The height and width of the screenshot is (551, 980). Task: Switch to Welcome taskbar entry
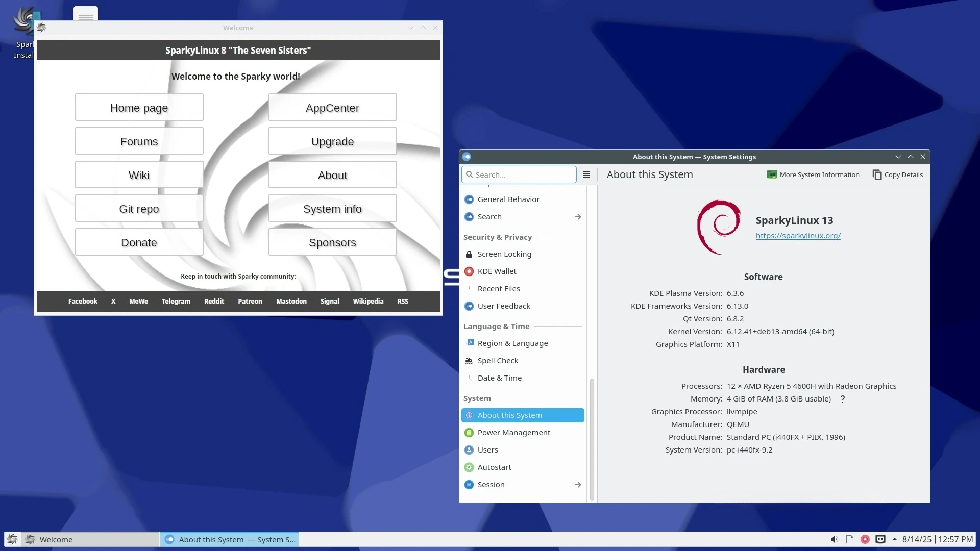point(91,539)
